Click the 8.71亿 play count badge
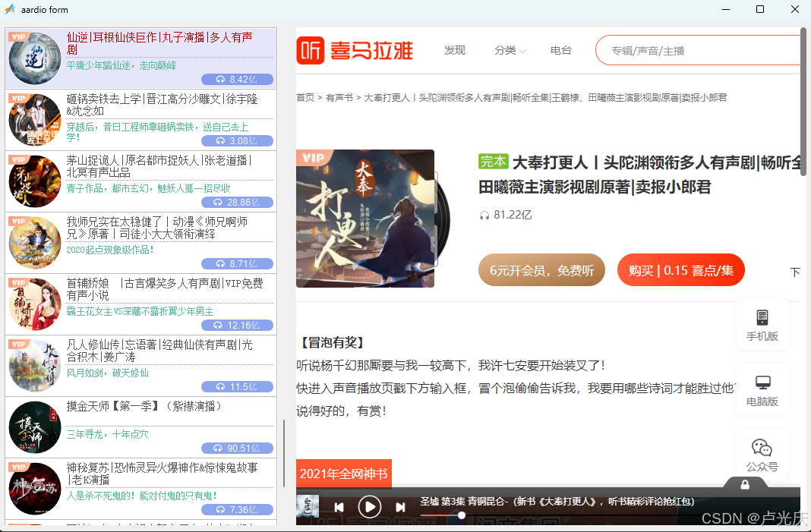 click(238, 263)
